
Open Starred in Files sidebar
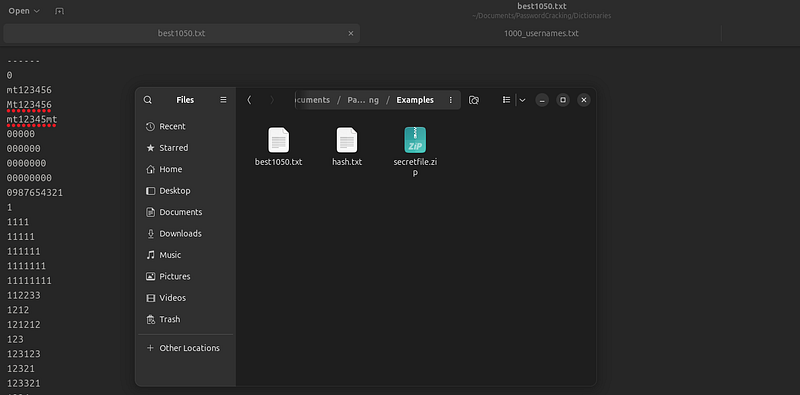tap(185, 148)
